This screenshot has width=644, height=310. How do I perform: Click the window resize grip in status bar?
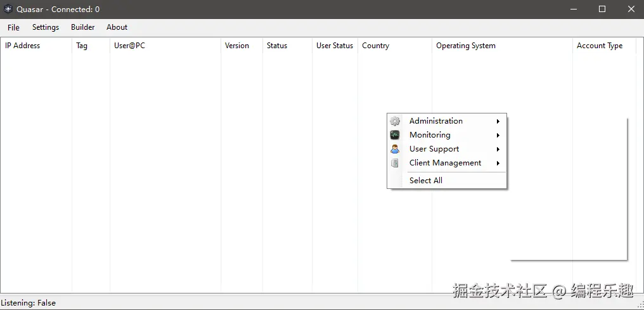[x=640, y=306]
